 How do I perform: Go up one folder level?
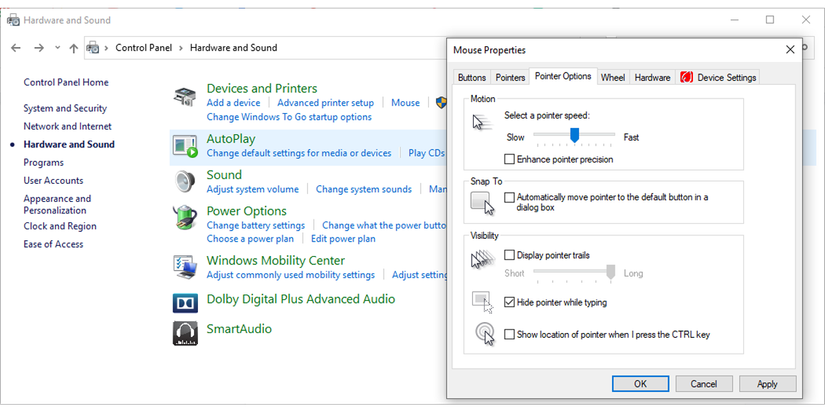[73, 48]
